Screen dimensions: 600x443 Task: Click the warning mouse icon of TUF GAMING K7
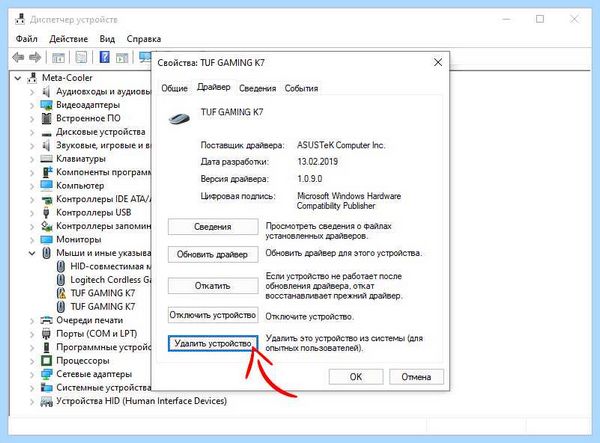click(61, 293)
